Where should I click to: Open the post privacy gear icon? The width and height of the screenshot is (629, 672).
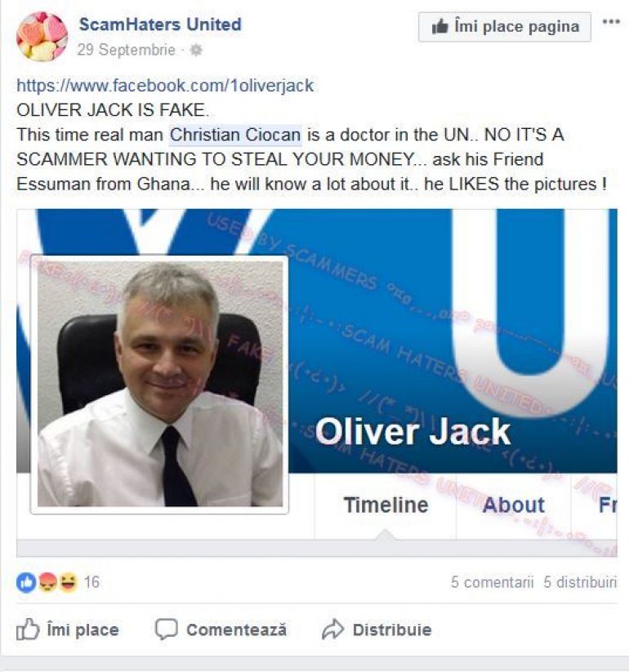pos(196,51)
